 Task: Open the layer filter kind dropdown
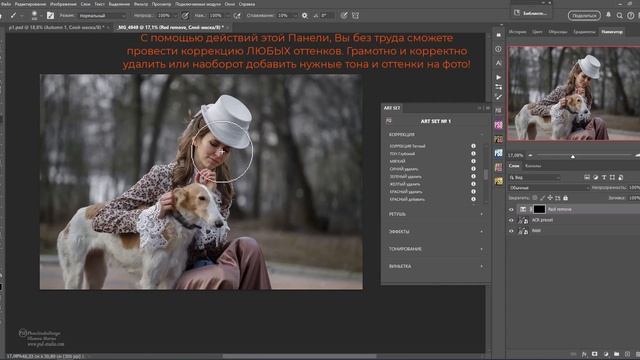535,178
